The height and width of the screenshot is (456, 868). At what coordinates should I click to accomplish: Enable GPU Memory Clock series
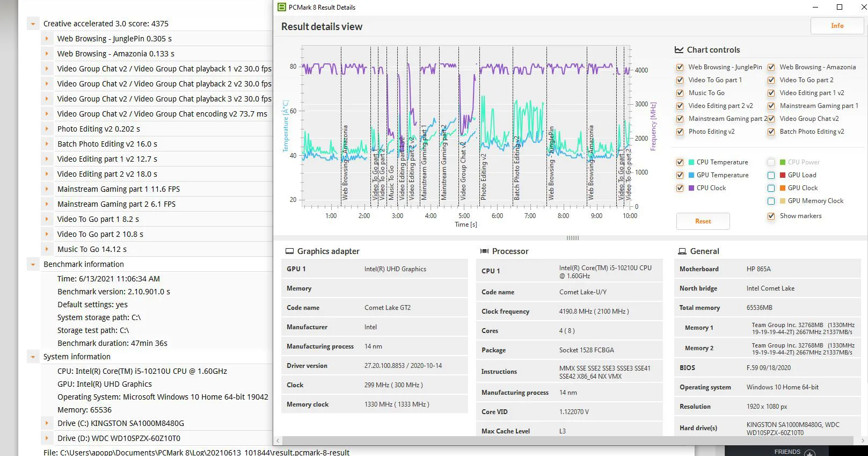771,201
